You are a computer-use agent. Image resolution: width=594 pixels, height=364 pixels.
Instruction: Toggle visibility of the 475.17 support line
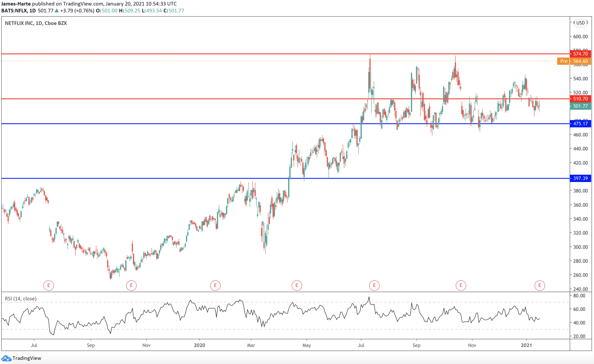click(580, 124)
